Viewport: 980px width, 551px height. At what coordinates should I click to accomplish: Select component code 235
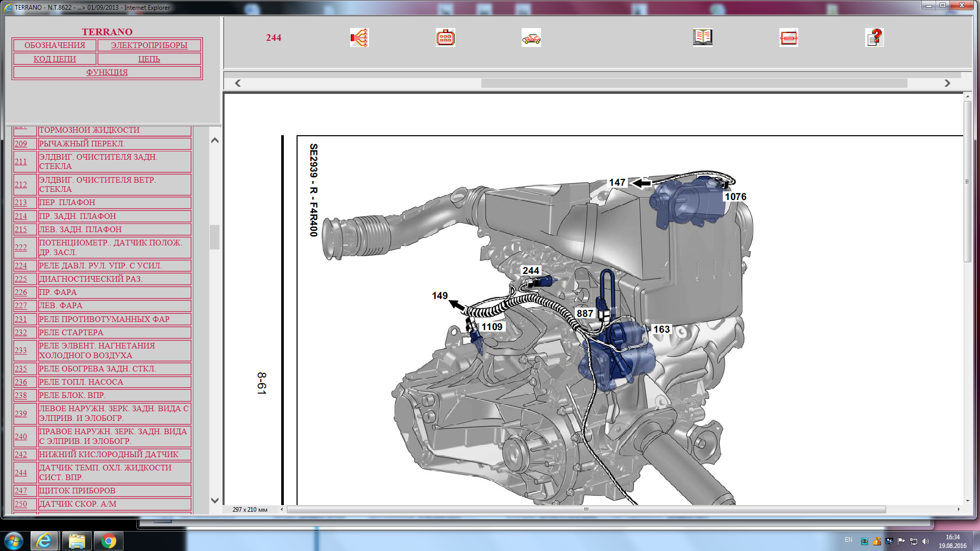point(21,369)
